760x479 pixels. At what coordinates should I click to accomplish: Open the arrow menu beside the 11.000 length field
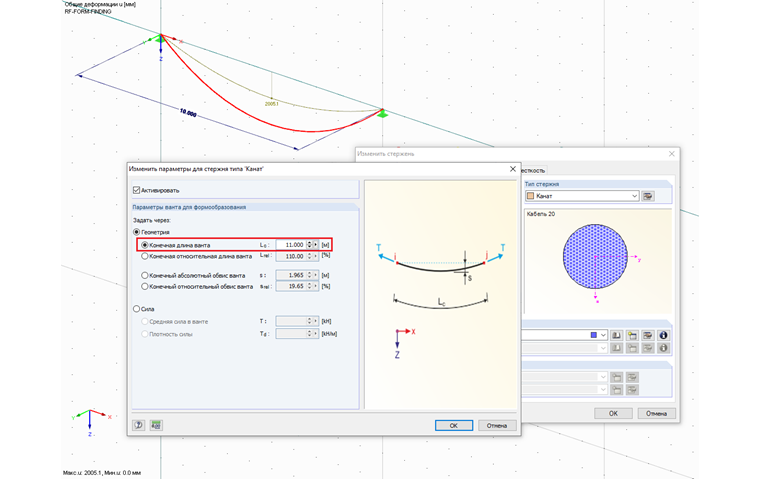[316, 245]
